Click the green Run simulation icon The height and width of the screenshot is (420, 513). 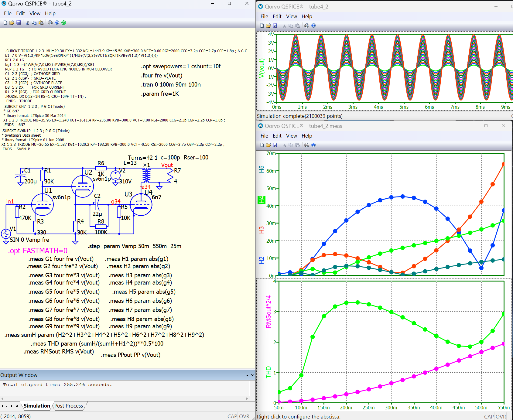click(x=63, y=22)
